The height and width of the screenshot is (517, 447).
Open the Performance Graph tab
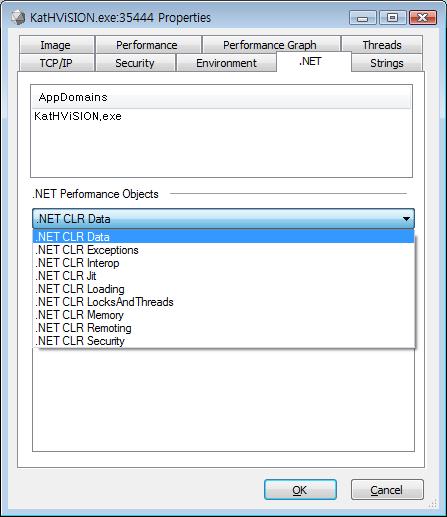coord(271,45)
